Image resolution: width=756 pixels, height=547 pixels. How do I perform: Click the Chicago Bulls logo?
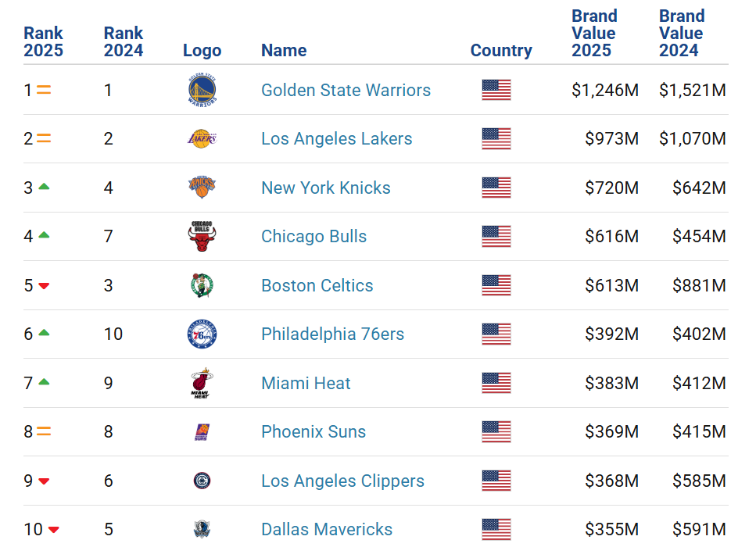pos(202,237)
